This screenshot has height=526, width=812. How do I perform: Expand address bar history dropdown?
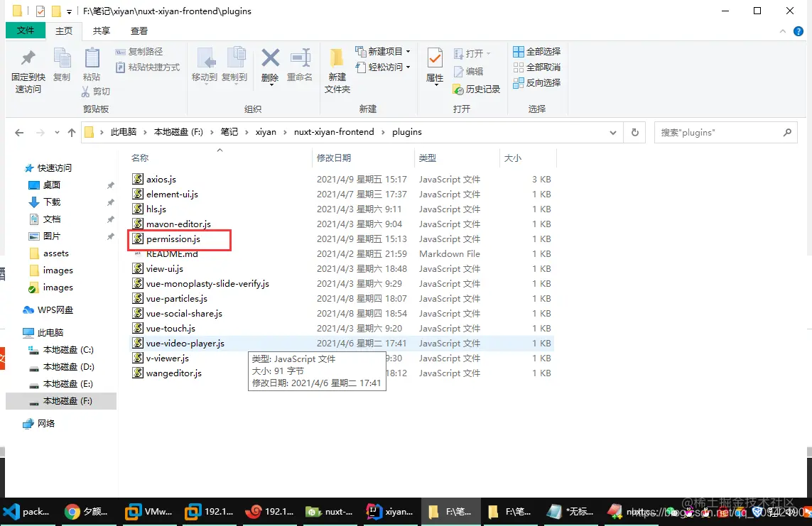(x=613, y=133)
